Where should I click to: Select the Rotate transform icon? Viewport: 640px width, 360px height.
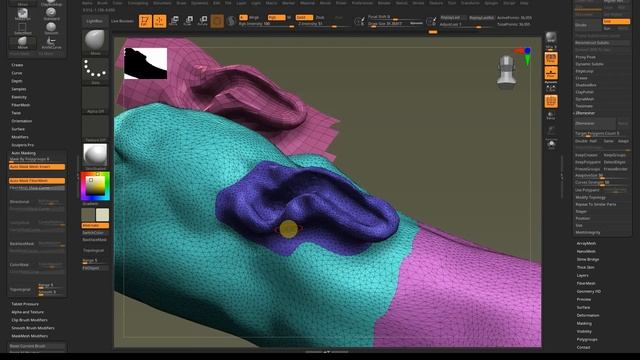(x=202, y=21)
